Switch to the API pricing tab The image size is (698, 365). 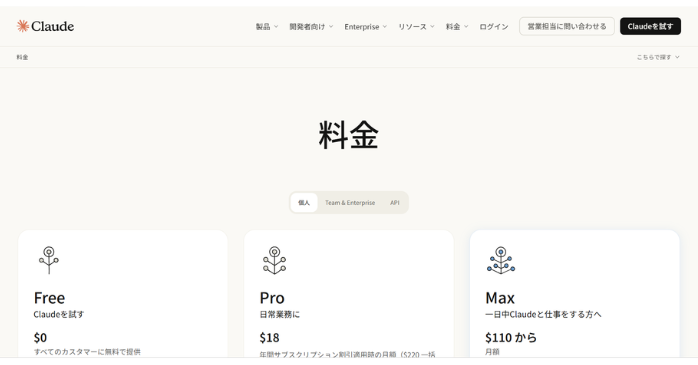pyautogui.click(x=395, y=203)
